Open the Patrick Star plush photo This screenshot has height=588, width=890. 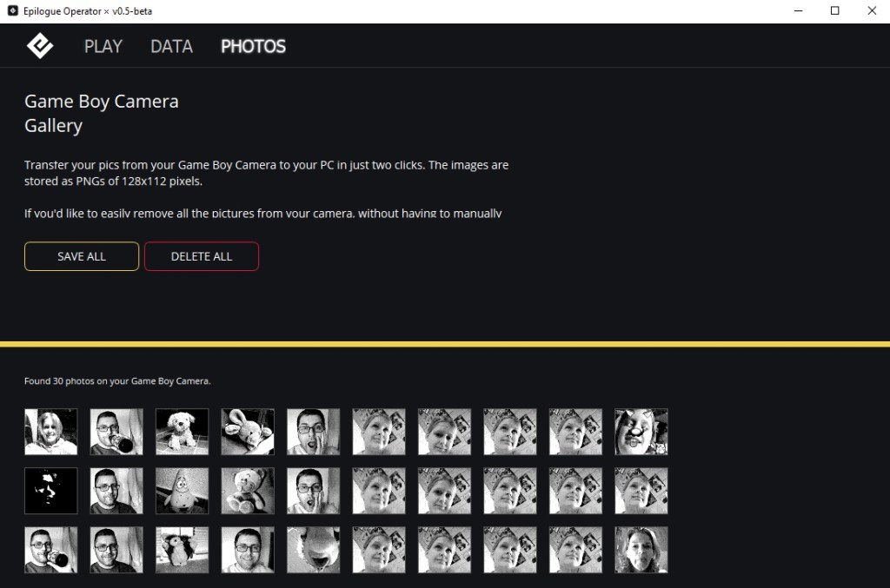[183, 491]
